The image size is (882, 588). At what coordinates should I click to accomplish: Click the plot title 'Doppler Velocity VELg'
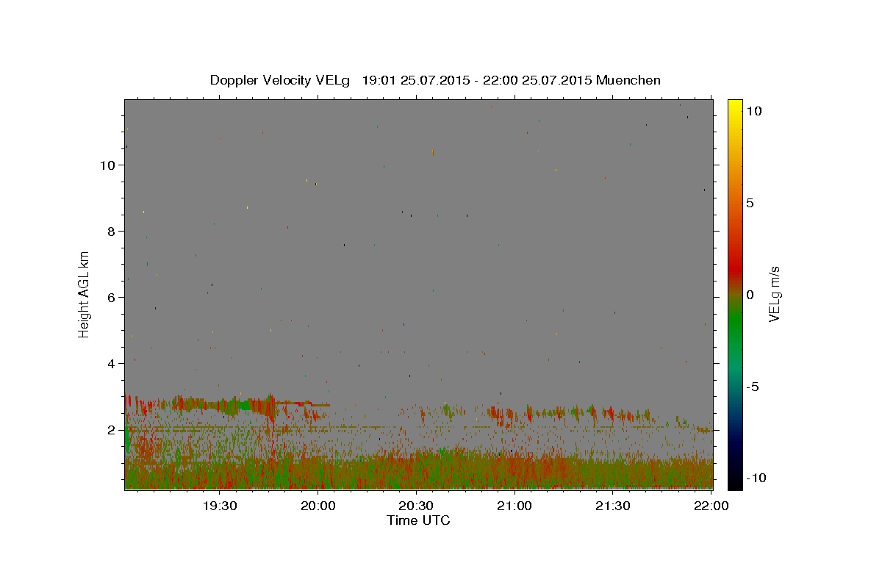[281, 80]
